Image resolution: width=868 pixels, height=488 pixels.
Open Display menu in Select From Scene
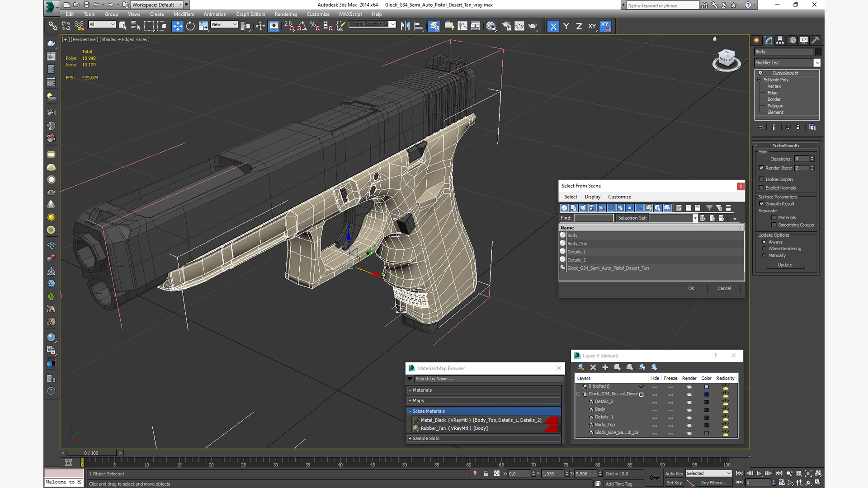(x=592, y=197)
